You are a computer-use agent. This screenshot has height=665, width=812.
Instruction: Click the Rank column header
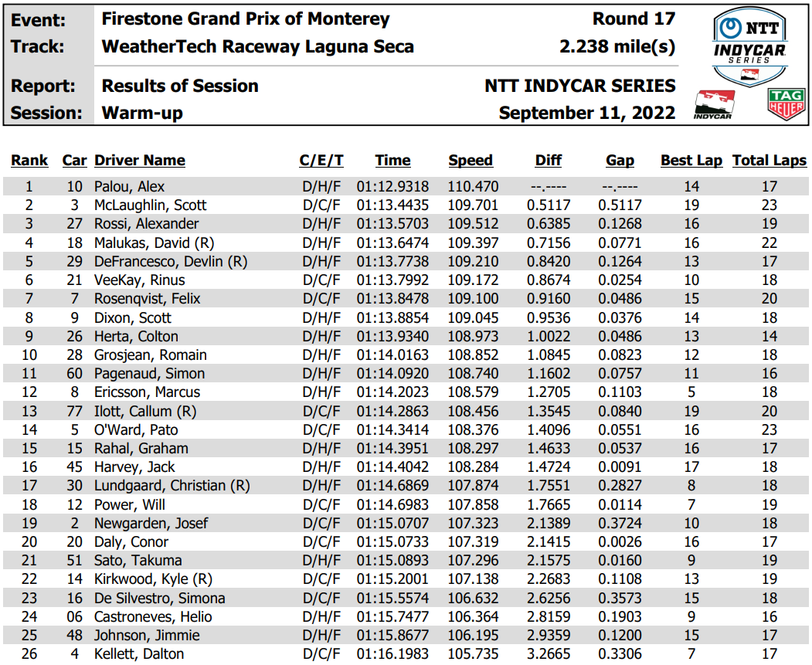point(29,161)
